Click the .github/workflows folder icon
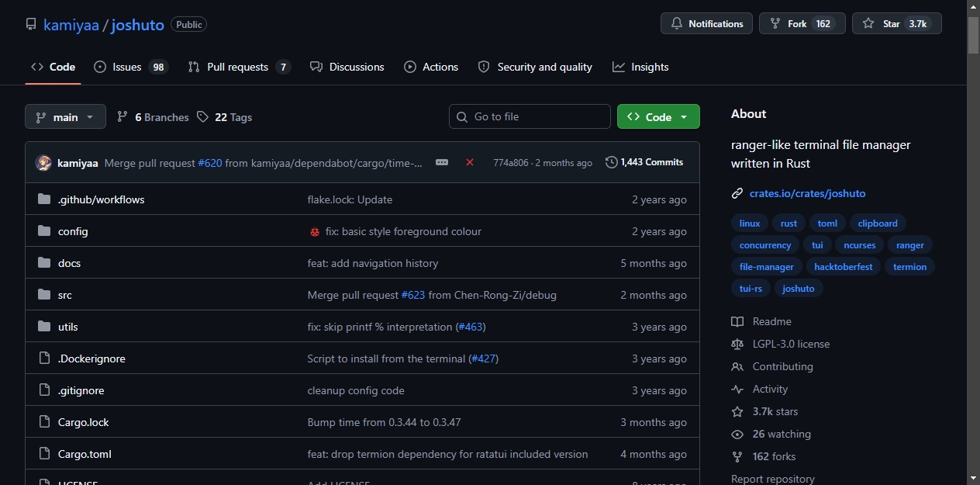This screenshot has height=485, width=980. point(44,199)
